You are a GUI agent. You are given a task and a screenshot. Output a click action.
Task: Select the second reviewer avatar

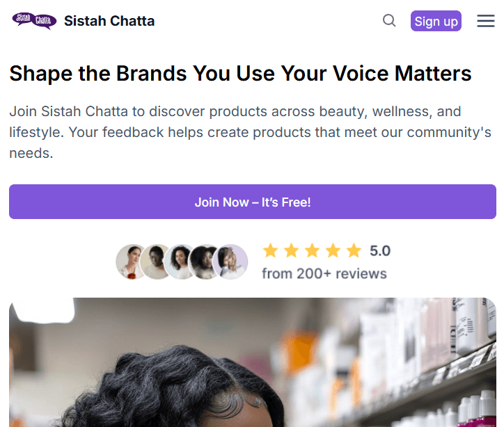pos(155,261)
